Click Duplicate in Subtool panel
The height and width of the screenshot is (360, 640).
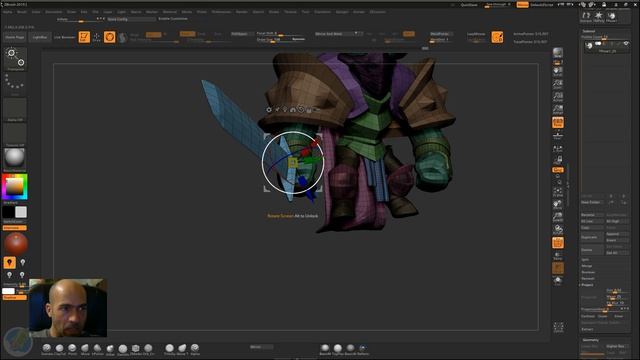pos(592,237)
